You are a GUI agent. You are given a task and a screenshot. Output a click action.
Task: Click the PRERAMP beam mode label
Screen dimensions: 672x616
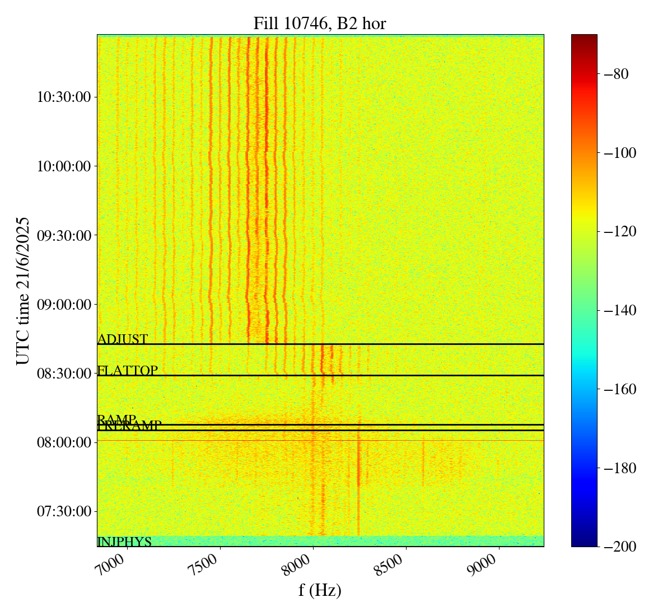pos(129,426)
